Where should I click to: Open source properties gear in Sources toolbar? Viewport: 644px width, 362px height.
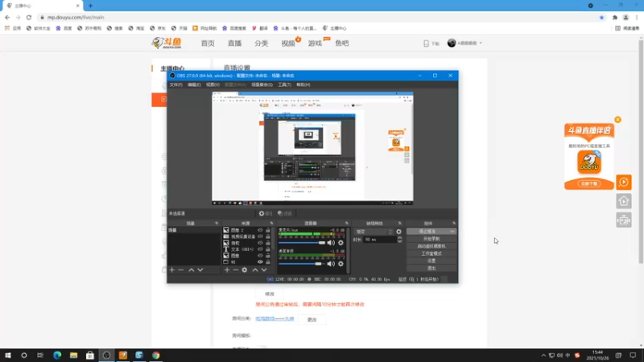point(245,269)
